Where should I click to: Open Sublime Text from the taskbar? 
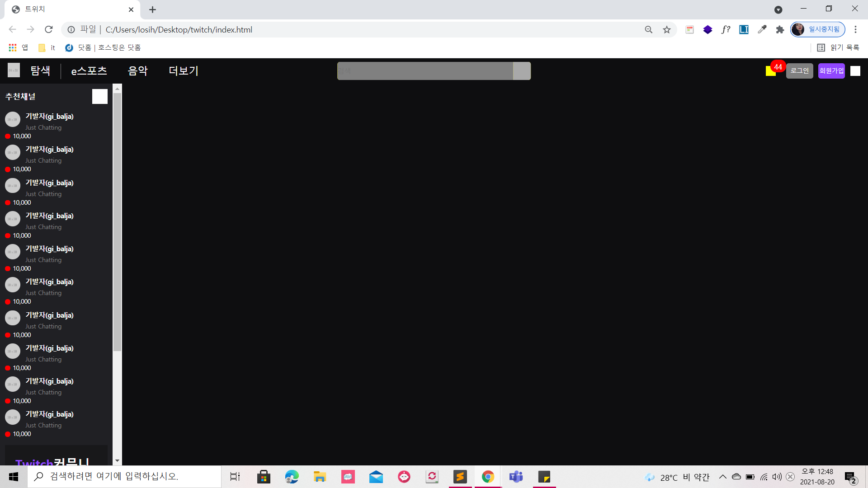click(460, 477)
